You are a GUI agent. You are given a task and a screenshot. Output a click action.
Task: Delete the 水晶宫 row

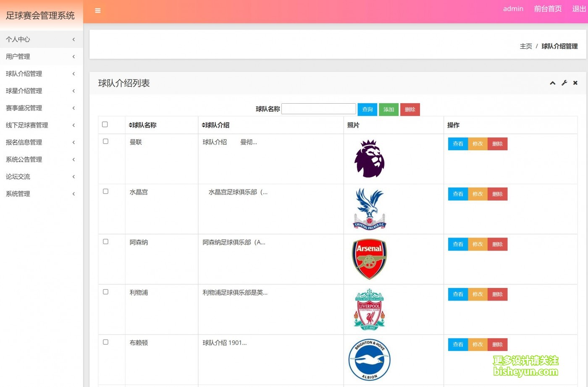click(497, 194)
